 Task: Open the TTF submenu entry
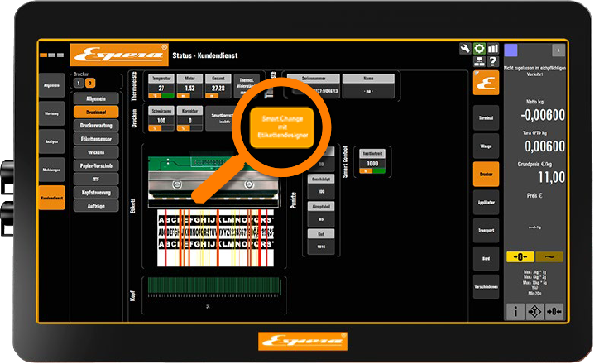pos(96,180)
